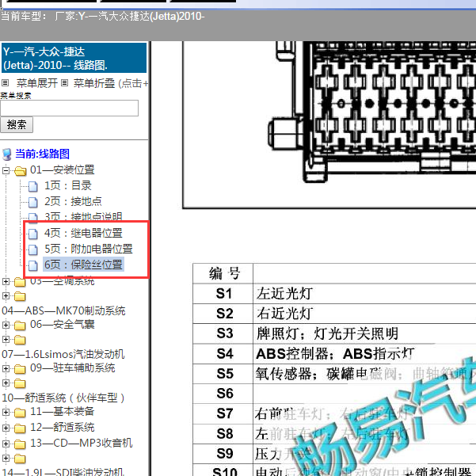Expand the 07—1.6Lsimos汽油发动机 folder
476x476 pixels.
click(6, 339)
